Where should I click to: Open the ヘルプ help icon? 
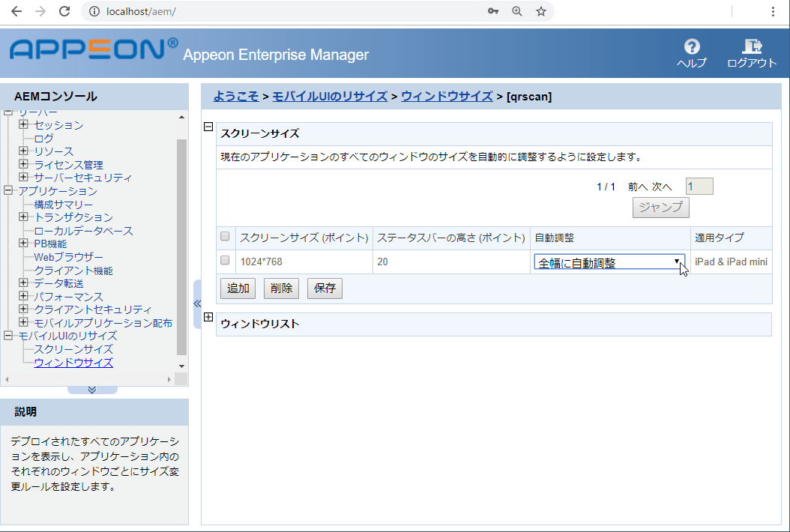[690, 51]
